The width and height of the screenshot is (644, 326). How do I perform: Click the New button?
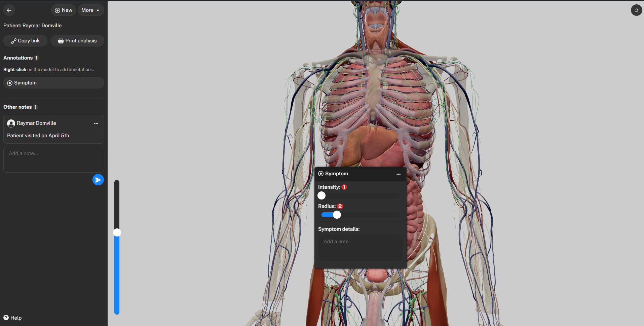tap(64, 10)
